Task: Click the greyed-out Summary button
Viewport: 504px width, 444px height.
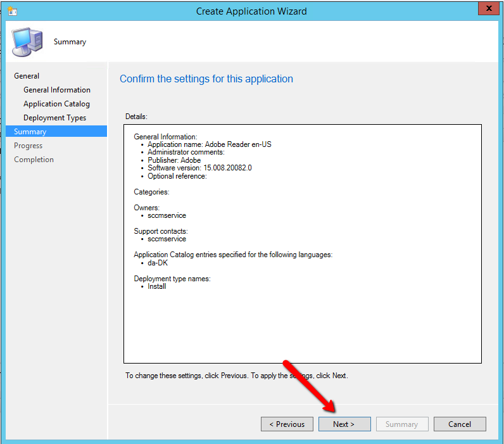Action: tap(402, 424)
